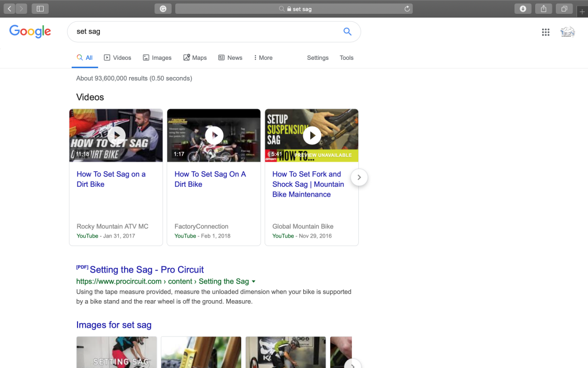The width and height of the screenshot is (588, 368).
Task: Open the yellow fork gauge image thumbnail
Action: pyautogui.click(x=201, y=352)
